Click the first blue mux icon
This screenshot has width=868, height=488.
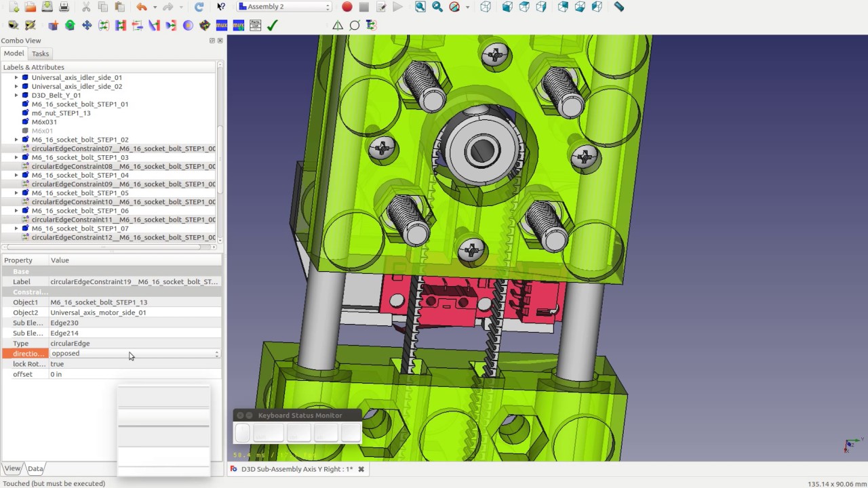coord(222,25)
